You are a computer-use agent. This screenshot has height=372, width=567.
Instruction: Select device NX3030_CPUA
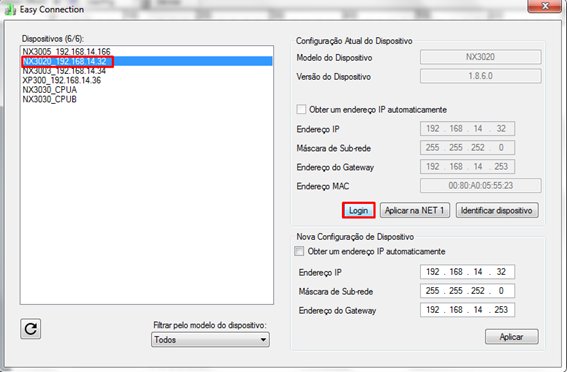click(146, 90)
